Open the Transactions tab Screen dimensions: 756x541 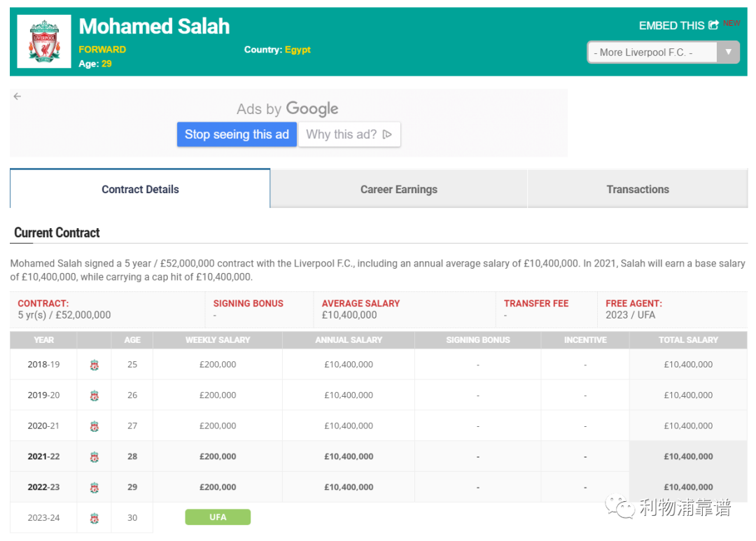(x=638, y=189)
